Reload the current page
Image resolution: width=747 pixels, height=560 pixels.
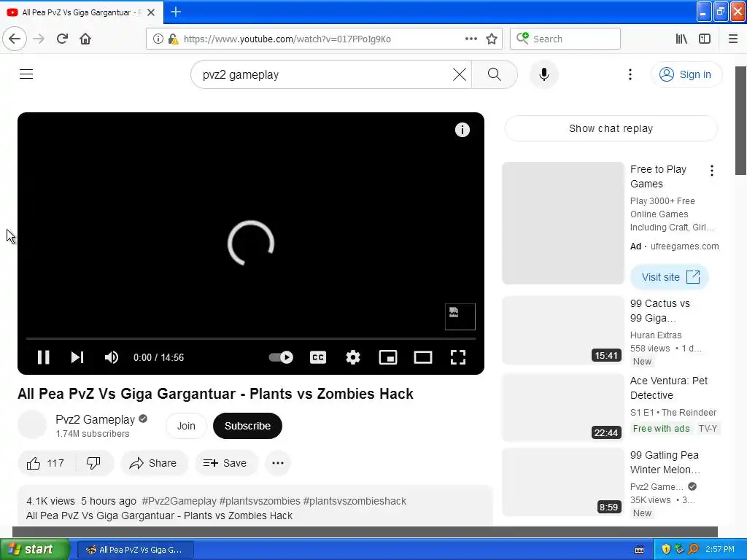coord(62,39)
